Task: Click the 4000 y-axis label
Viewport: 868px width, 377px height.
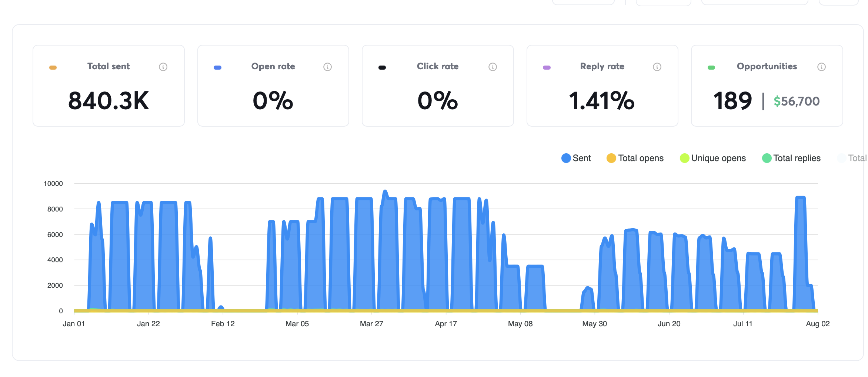Action: pos(55,260)
